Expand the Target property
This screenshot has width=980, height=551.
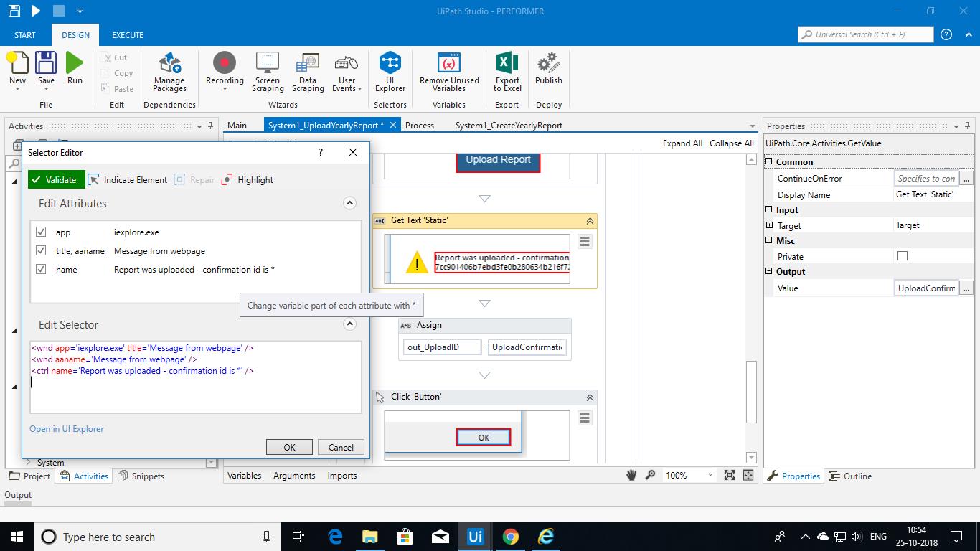click(770, 225)
